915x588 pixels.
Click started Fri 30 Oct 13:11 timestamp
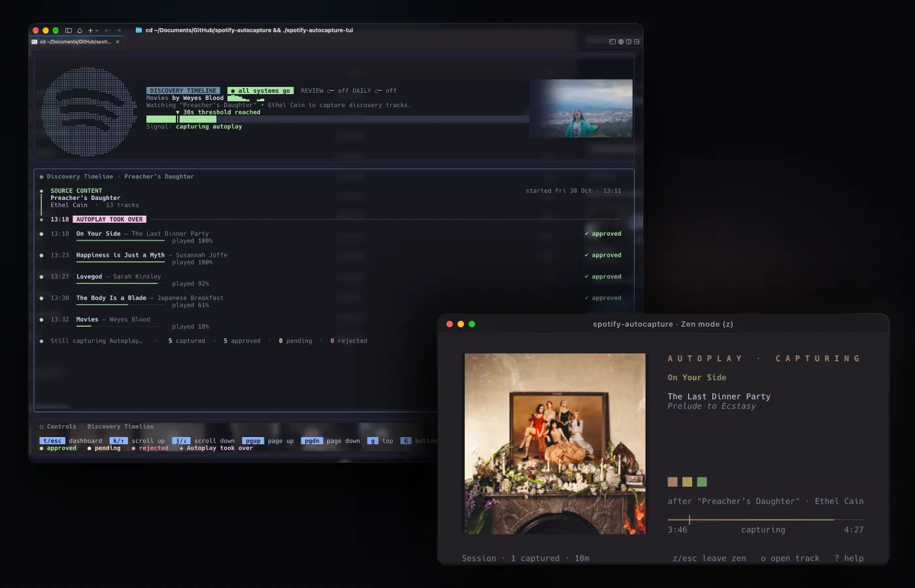[574, 191]
